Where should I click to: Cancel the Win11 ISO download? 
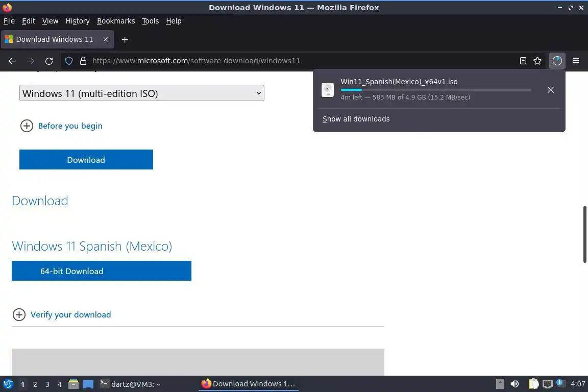point(551,90)
